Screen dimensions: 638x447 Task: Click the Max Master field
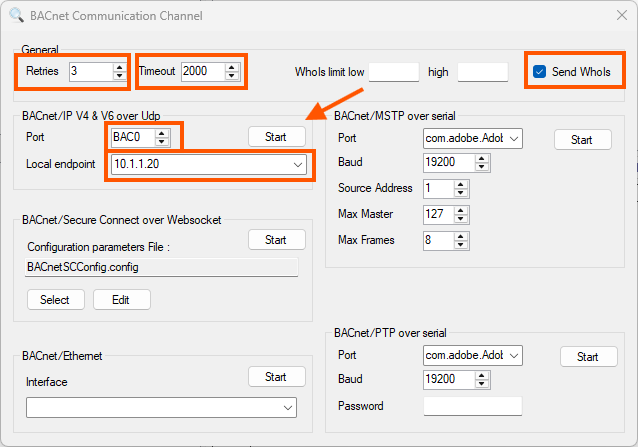pos(438,215)
